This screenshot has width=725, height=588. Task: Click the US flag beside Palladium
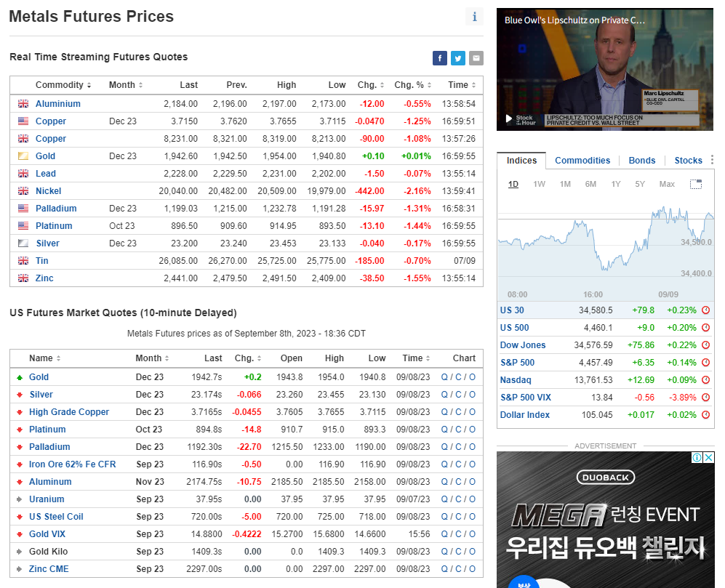pyautogui.click(x=23, y=209)
